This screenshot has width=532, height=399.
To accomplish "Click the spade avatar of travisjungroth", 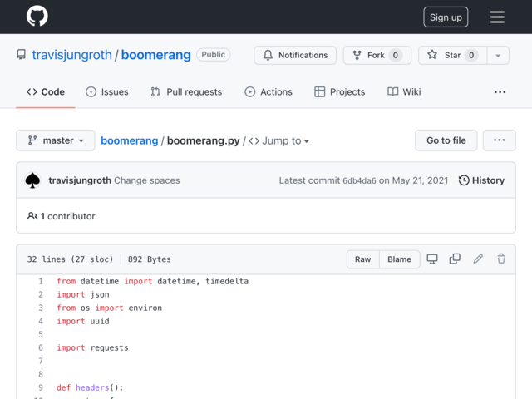I will click(x=32, y=180).
